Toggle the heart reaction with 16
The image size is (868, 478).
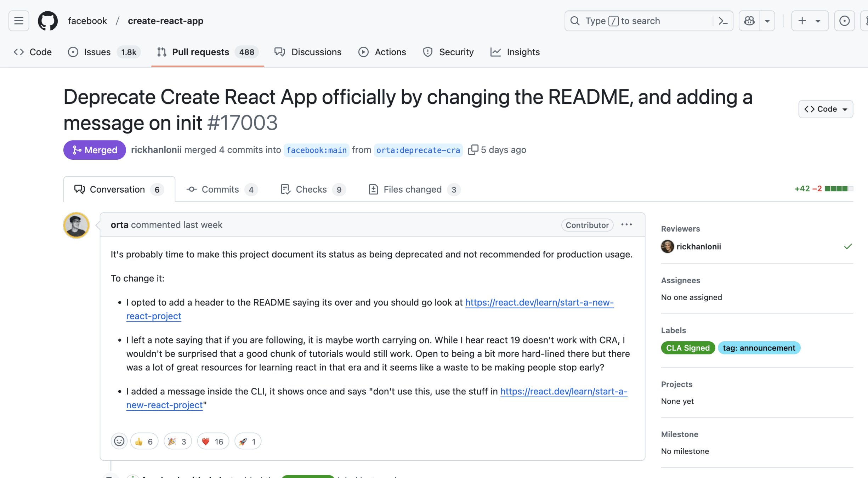(213, 441)
